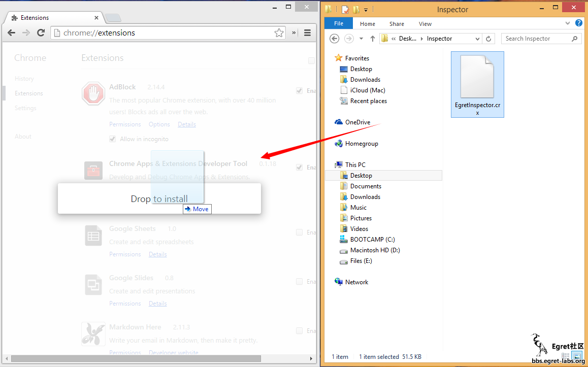The height and width of the screenshot is (367, 588).
Task: Select the Extensions browser tab
Action: (54, 18)
